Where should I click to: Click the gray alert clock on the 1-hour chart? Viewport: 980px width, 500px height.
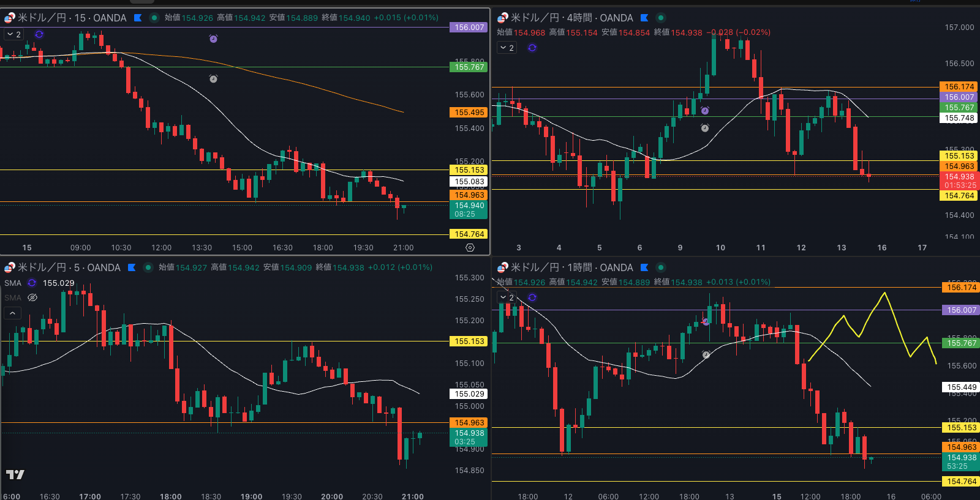pyautogui.click(x=706, y=355)
